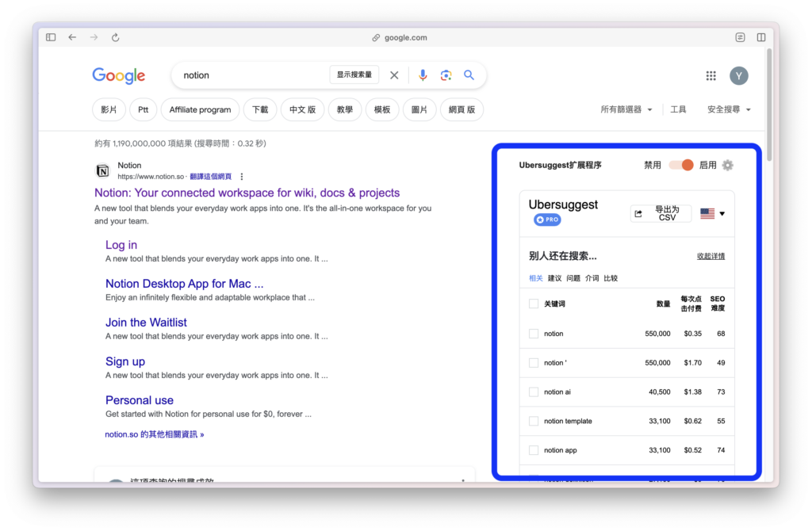812x531 pixels.
Task: Click the 显示搜索量 button in search box
Action: (x=354, y=74)
